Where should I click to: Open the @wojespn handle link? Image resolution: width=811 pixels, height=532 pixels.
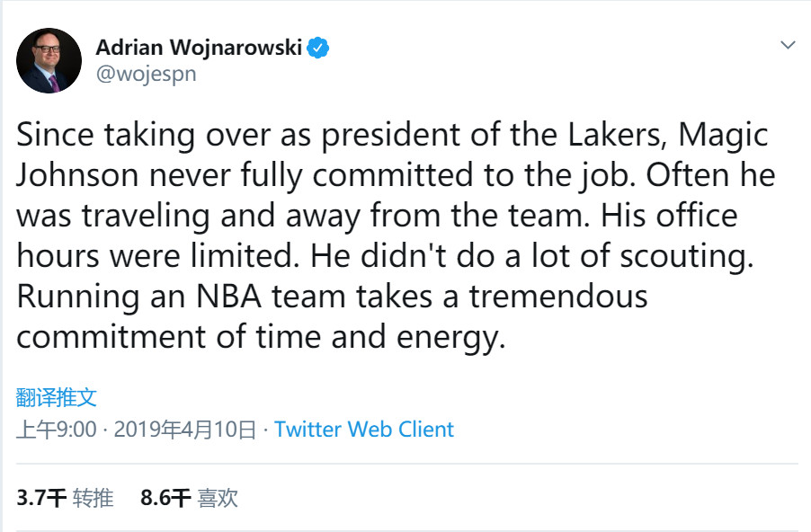pyautogui.click(x=146, y=74)
